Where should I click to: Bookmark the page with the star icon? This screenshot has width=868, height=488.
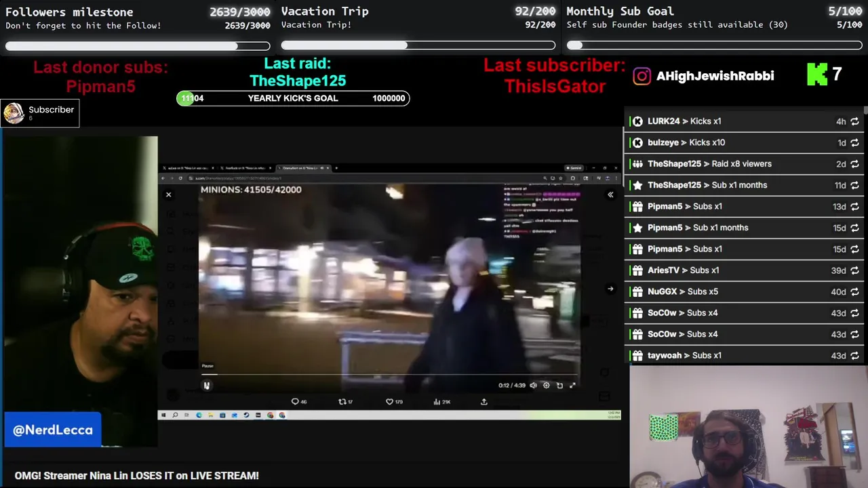pyautogui.click(x=561, y=178)
